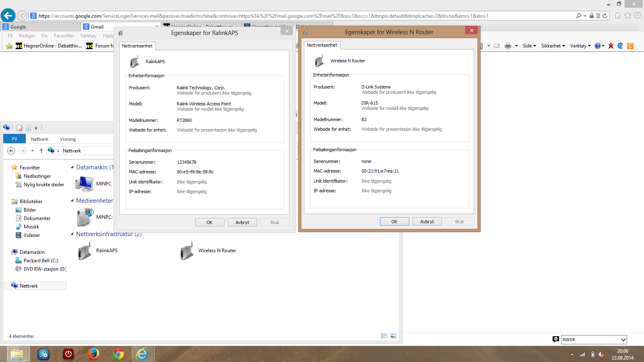644x362 pixels.
Task: Open the printer options dropdown arrow
Action: [516, 46]
